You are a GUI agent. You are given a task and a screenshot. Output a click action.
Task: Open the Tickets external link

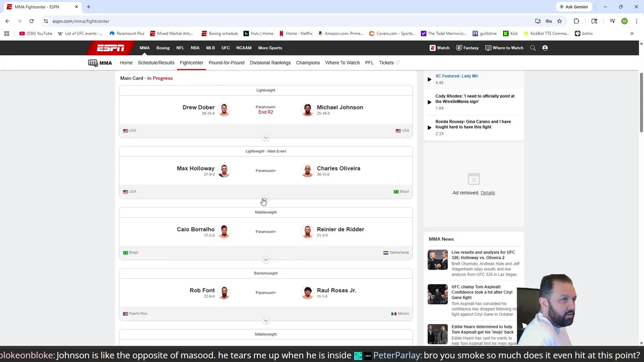(389, 63)
